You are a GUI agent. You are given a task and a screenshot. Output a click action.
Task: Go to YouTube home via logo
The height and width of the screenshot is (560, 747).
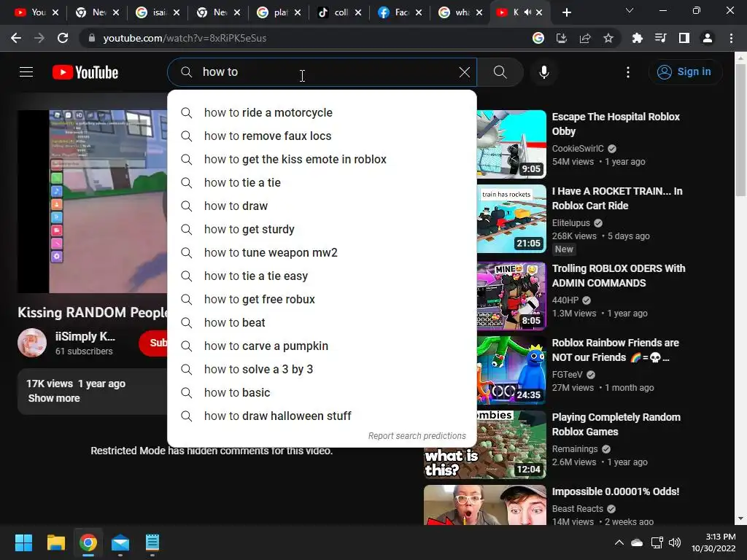click(85, 72)
